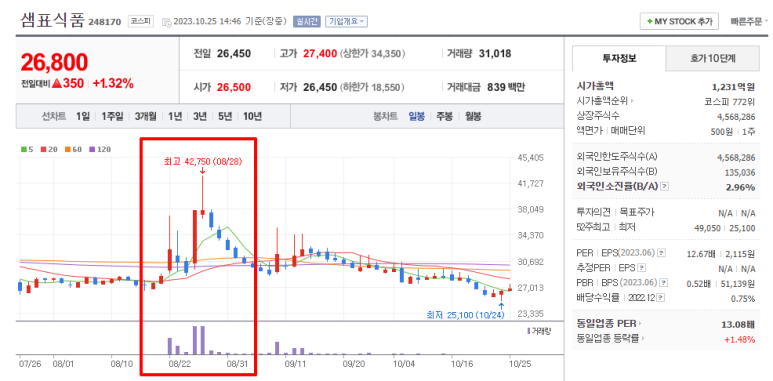
Task: Click +1.32% change rate text
Action: pyautogui.click(x=113, y=84)
